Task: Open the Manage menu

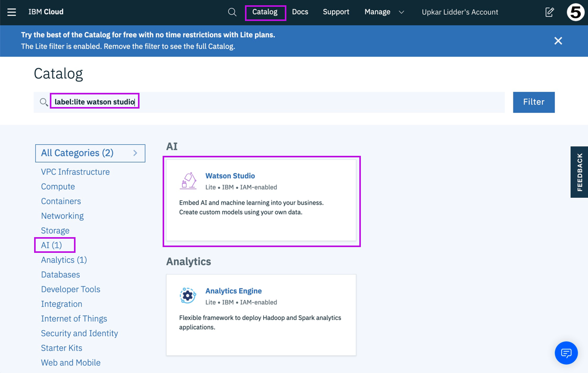Action: (377, 12)
